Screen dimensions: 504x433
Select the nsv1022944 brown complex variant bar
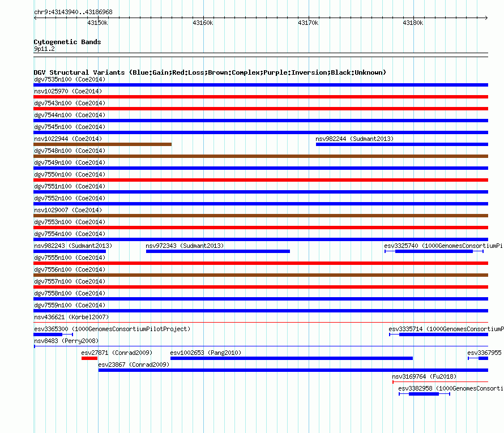(x=102, y=144)
